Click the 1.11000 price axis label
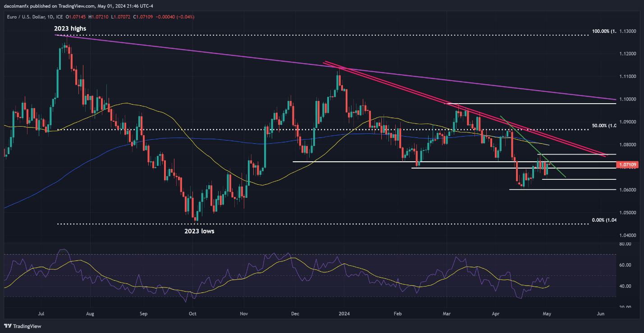This screenshot has width=644, height=333. point(627,77)
